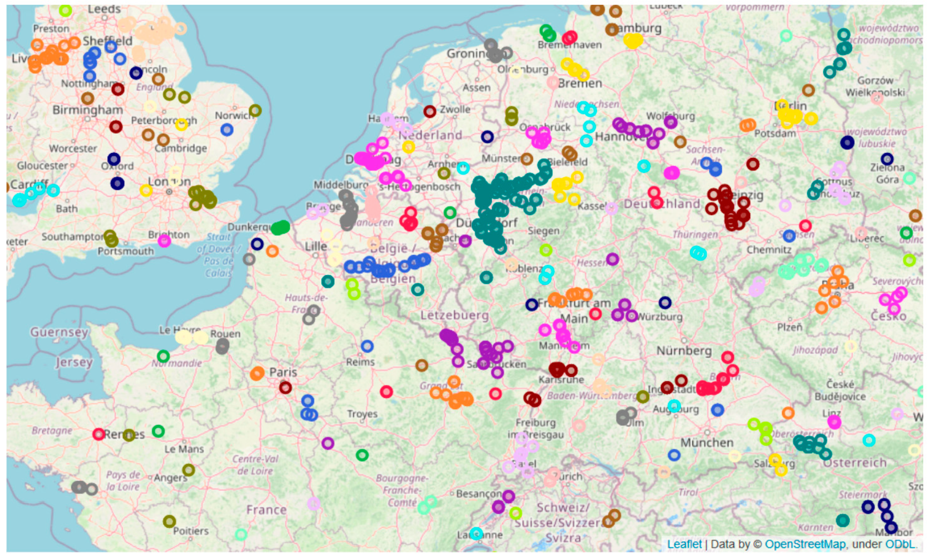Select the dark red marker beside Zwolle
Screen dimensions: 928x560
click(430, 111)
